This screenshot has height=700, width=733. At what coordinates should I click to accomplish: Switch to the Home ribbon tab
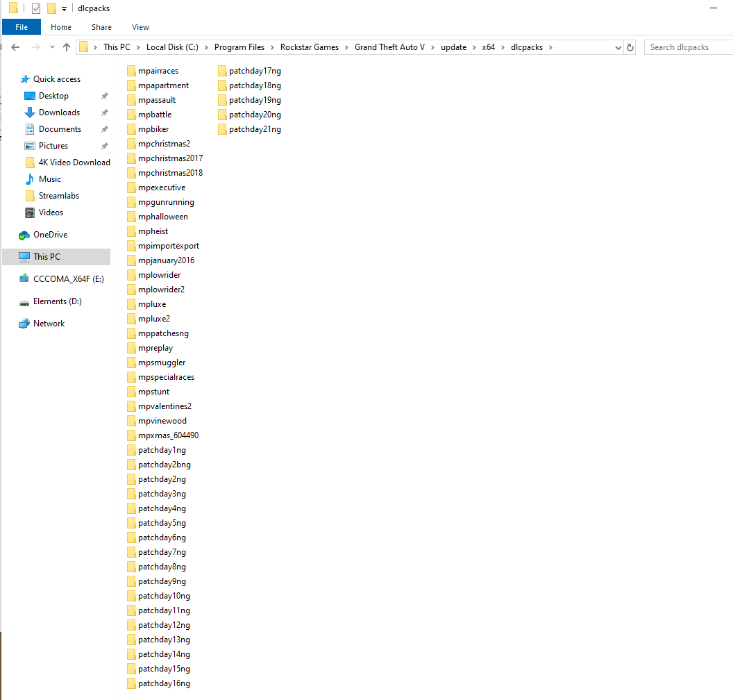[61, 27]
